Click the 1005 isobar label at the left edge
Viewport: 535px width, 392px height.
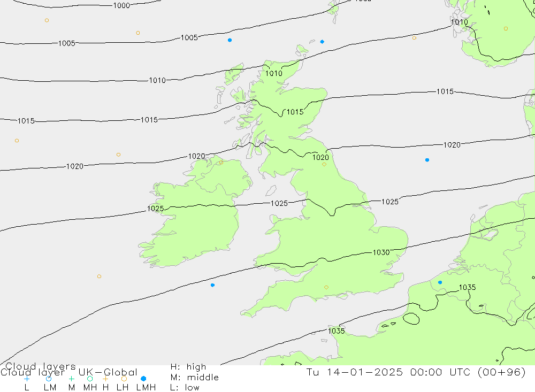tap(66, 43)
